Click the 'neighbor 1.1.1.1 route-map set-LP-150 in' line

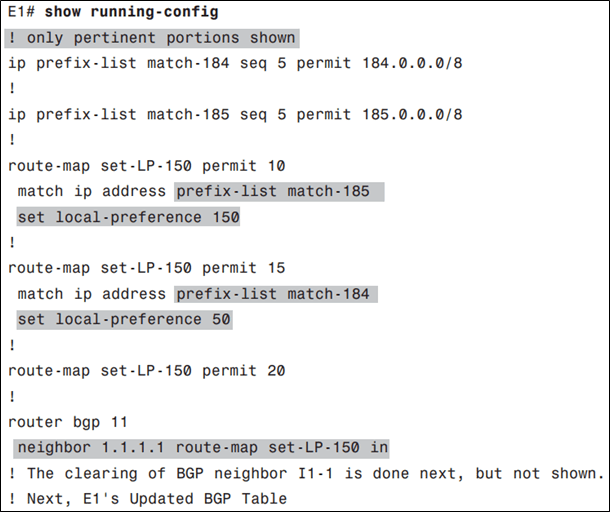(x=202, y=448)
